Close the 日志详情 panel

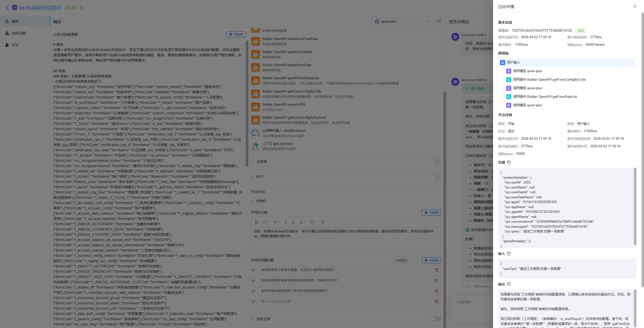tap(635, 7)
